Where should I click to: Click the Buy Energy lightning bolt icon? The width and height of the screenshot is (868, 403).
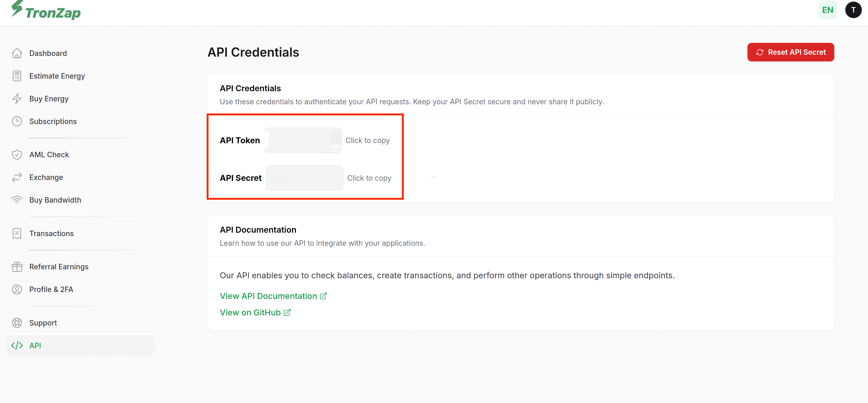tap(17, 98)
